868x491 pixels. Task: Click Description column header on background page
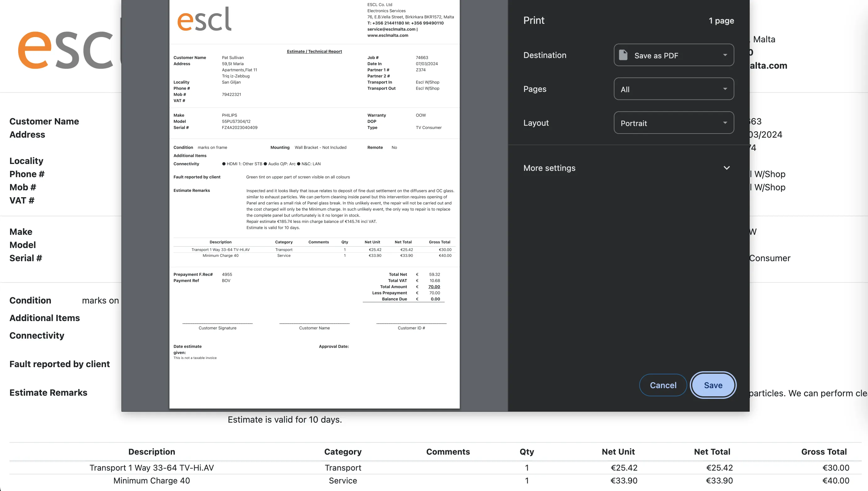[152, 452]
